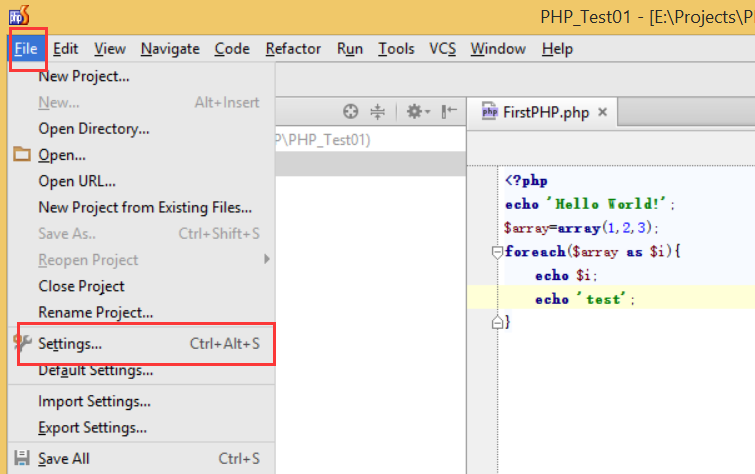Image resolution: width=755 pixels, height=474 pixels.
Task: Collapse the foreach block fold marker
Action: tap(497, 252)
